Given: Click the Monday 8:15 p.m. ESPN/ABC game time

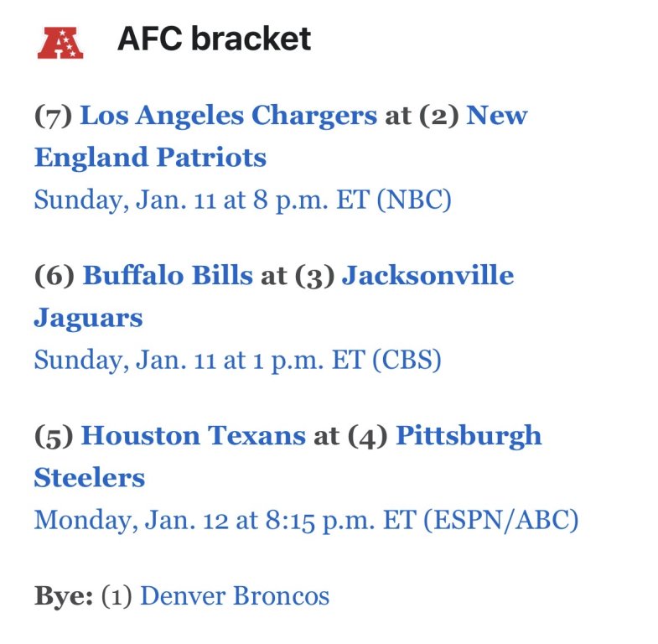Looking at the screenshot, I should pyautogui.click(x=306, y=520).
